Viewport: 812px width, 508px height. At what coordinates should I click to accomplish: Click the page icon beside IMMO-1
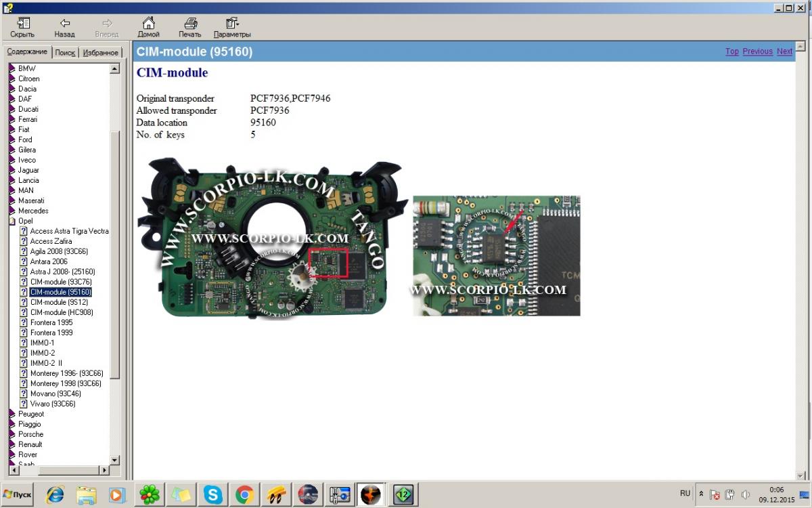pyautogui.click(x=24, y=343)
